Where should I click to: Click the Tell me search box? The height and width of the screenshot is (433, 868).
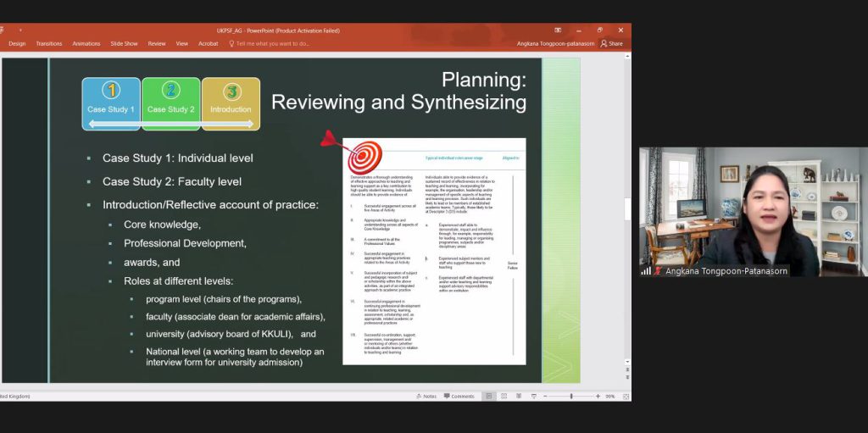coord(273,43)
